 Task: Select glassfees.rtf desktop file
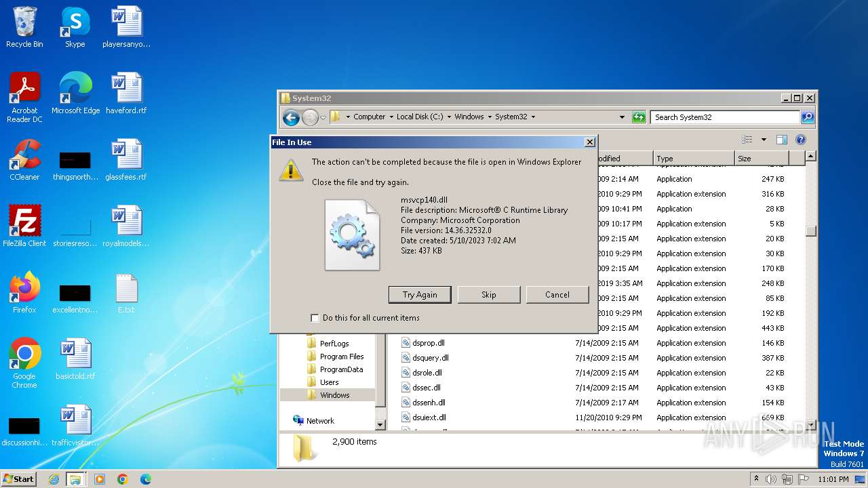pyautogui.click(x=126, y=160)
